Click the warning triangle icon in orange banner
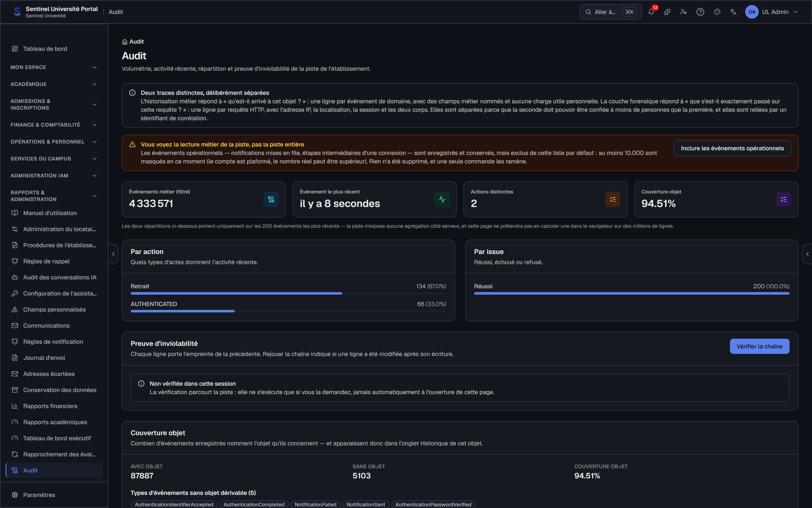Image resolution: width=812 pixels, height=508 pixels. click(132, 145)
